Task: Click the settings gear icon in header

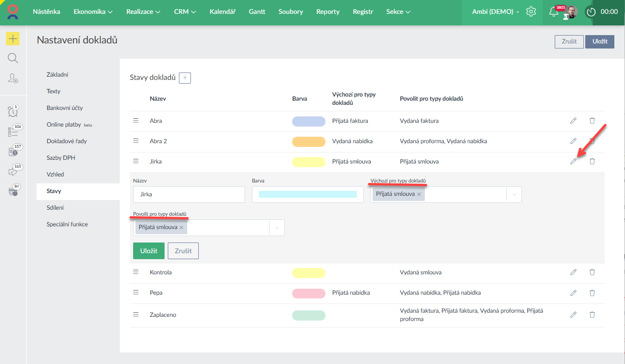Action: [531, 12]
